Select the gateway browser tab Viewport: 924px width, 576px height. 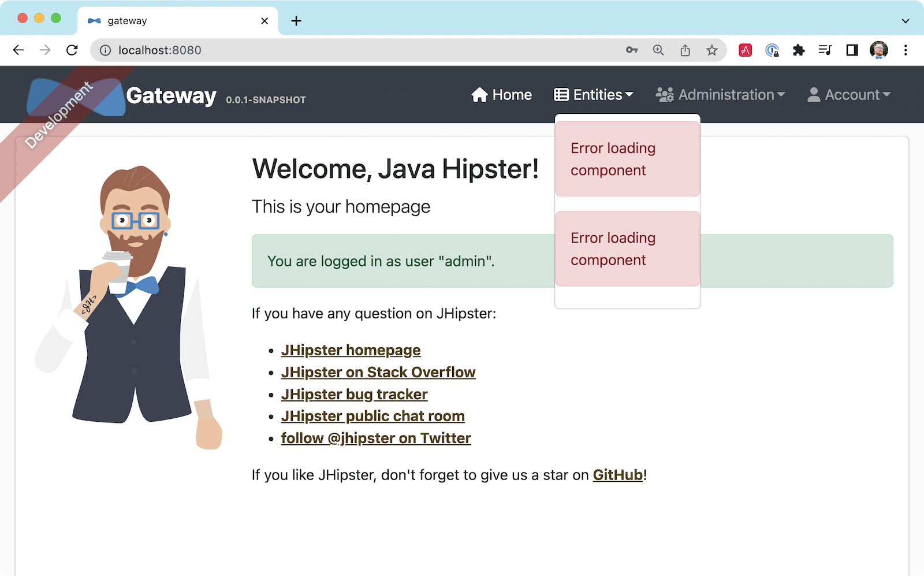point(173,21)
